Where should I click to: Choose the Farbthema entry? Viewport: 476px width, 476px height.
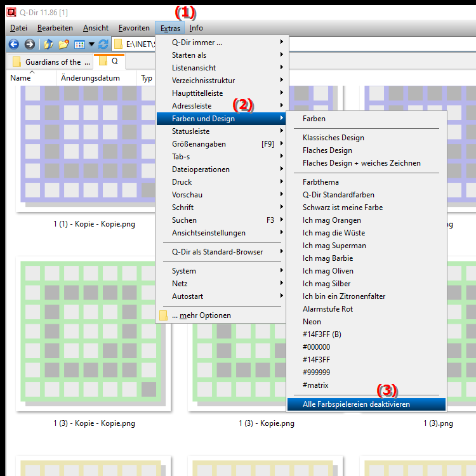click(366, 182)
